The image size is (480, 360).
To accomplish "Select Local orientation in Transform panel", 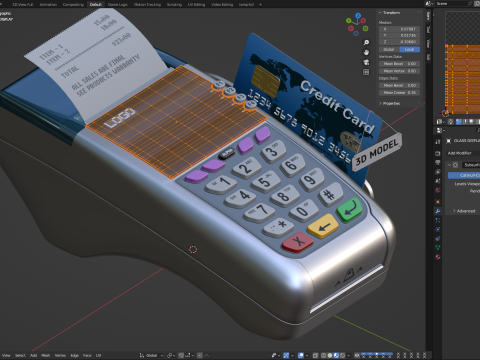I will point(410,49).
